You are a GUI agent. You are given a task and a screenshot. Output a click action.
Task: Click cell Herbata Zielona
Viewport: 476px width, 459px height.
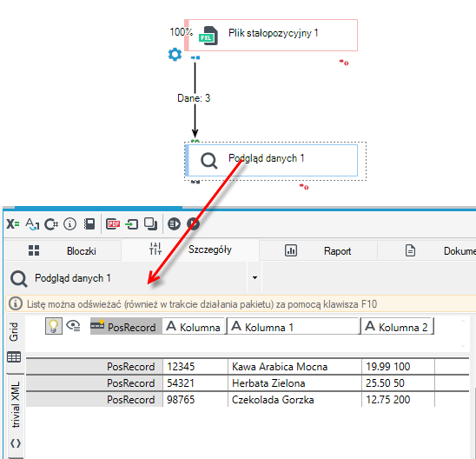(294, 383)
